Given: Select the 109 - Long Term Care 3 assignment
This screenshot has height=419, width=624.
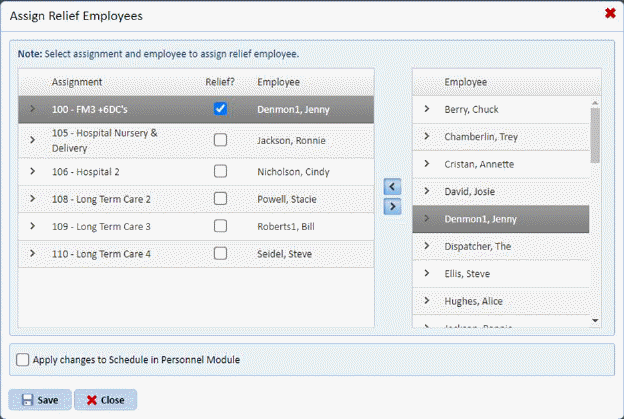Looking at the screenshot, I should pyautogui.click(x=101, y=226).
